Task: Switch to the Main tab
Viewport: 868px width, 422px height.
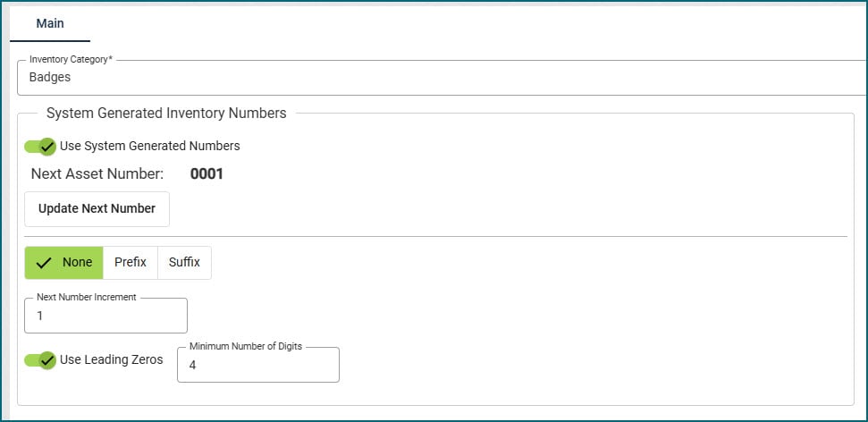Action: click(x=50, y=23)
